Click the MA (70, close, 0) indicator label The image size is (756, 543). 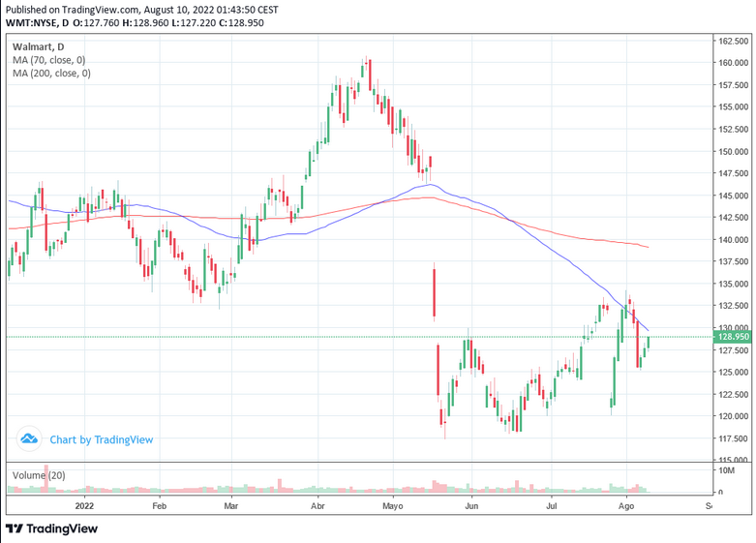pos(48,60)
